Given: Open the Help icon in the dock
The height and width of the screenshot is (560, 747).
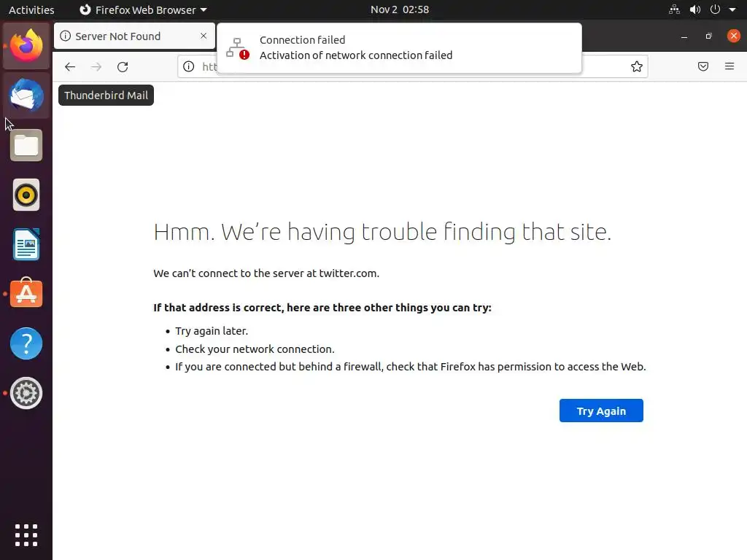Looking at the screenshot, I should (x=26, y=343).
